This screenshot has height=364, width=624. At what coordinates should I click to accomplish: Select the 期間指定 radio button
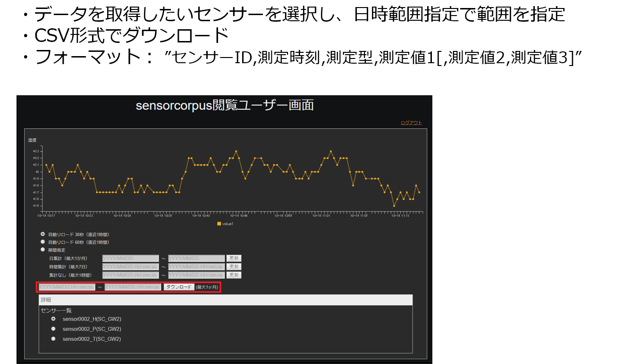tap(43, 249)
